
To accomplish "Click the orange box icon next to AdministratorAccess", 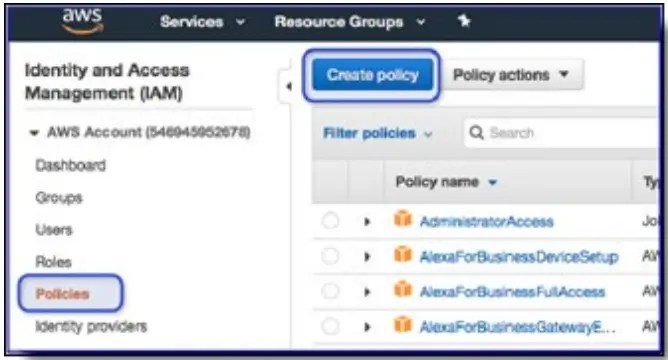I will tap(403, 219).
